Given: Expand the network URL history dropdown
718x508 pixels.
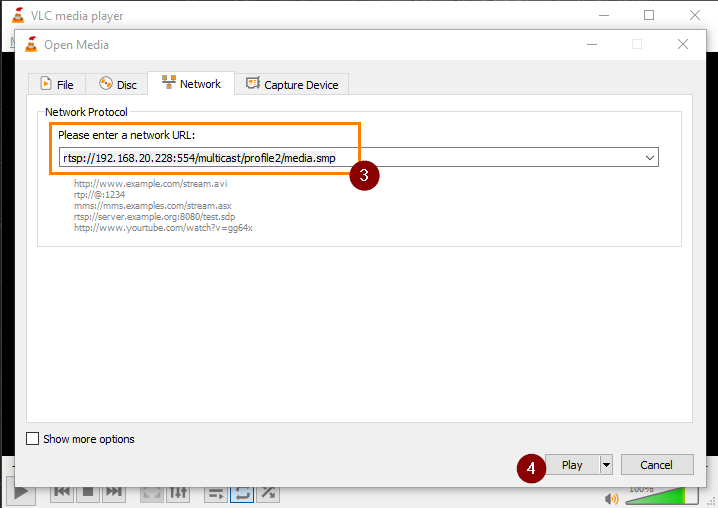Looking at the screenshot, I should point(649,158).
